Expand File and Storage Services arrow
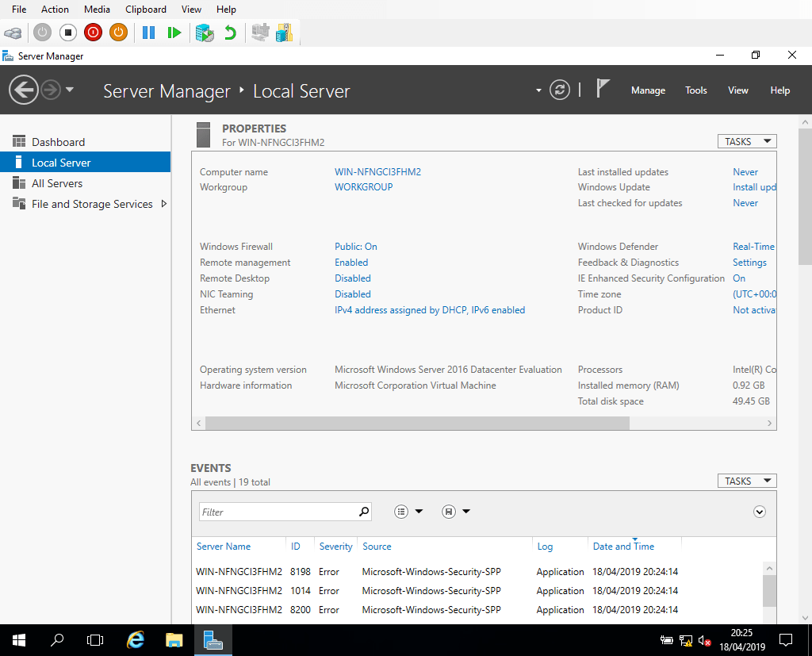The height and width of the screenshot is (656, 812). pyautogui.click(x=163, y=204)
